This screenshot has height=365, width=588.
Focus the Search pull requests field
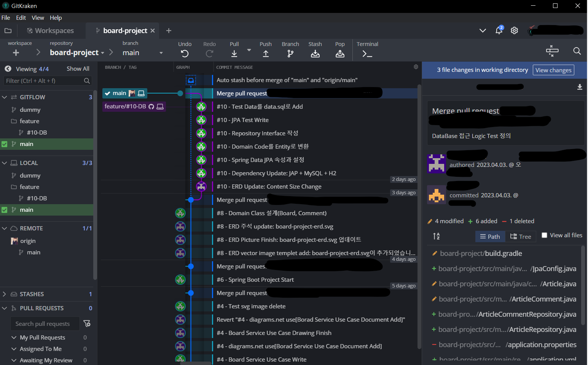pos(45,324)
